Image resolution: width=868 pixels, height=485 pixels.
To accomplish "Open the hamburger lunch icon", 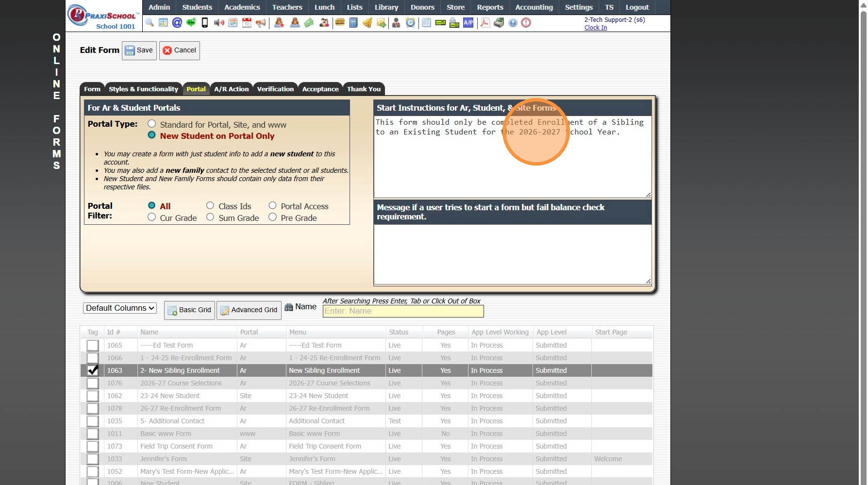I will point(340,23).
